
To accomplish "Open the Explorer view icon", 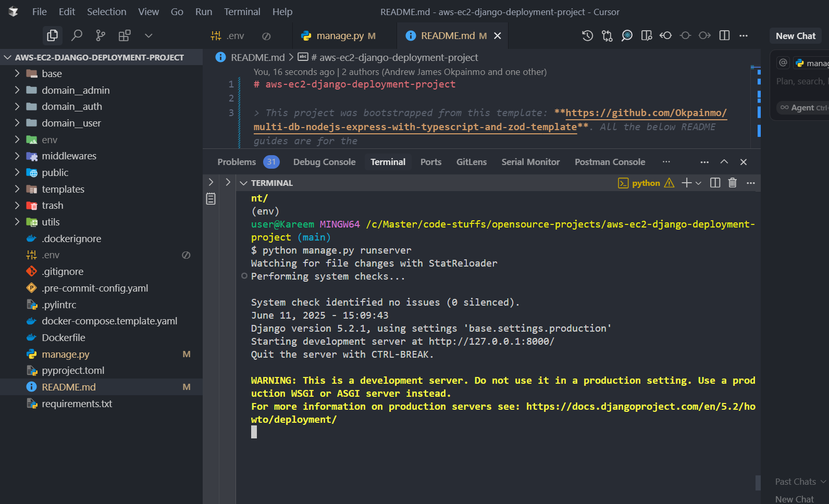I will point(52,35).
